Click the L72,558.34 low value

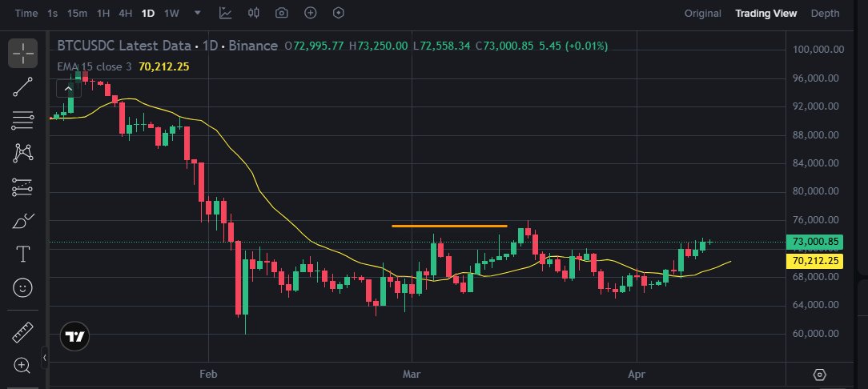[442, 46]
